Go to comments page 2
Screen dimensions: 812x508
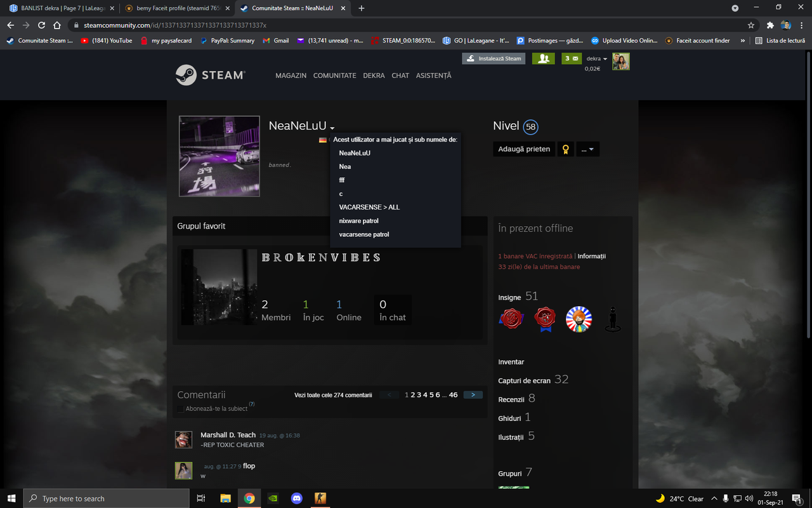(413, 395)
